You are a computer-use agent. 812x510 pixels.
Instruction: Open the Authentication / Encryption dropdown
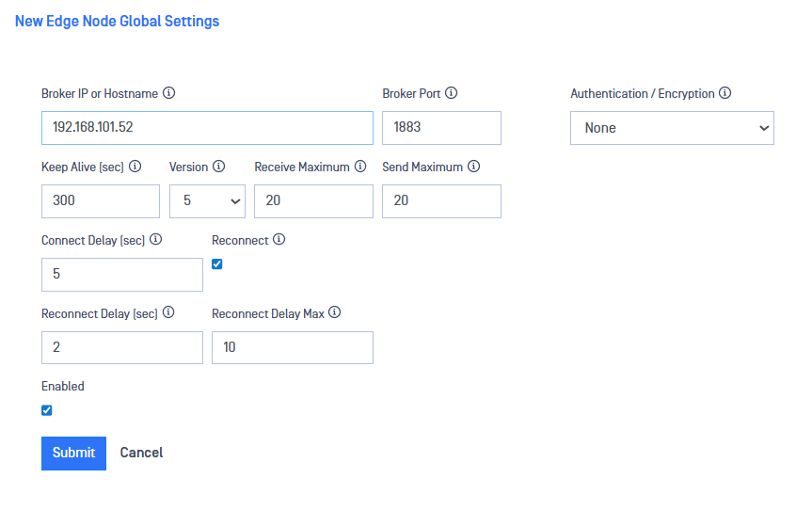click(x=672, y=128)
